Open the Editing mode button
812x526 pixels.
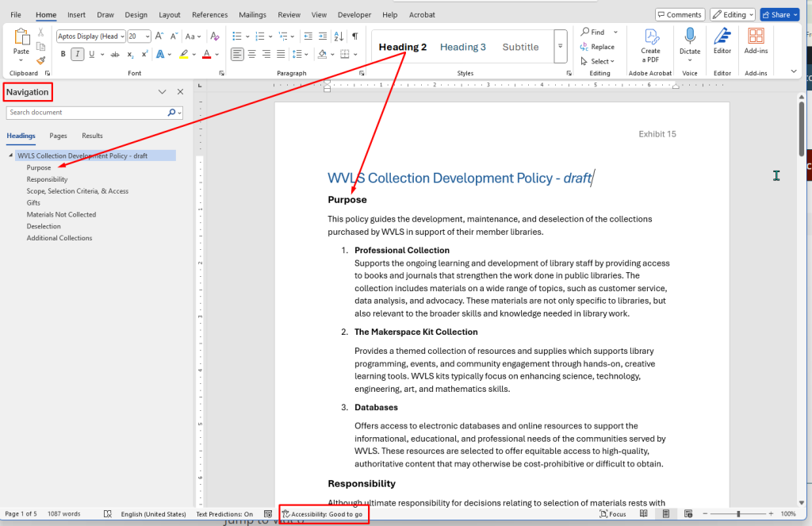coord(732,14)
